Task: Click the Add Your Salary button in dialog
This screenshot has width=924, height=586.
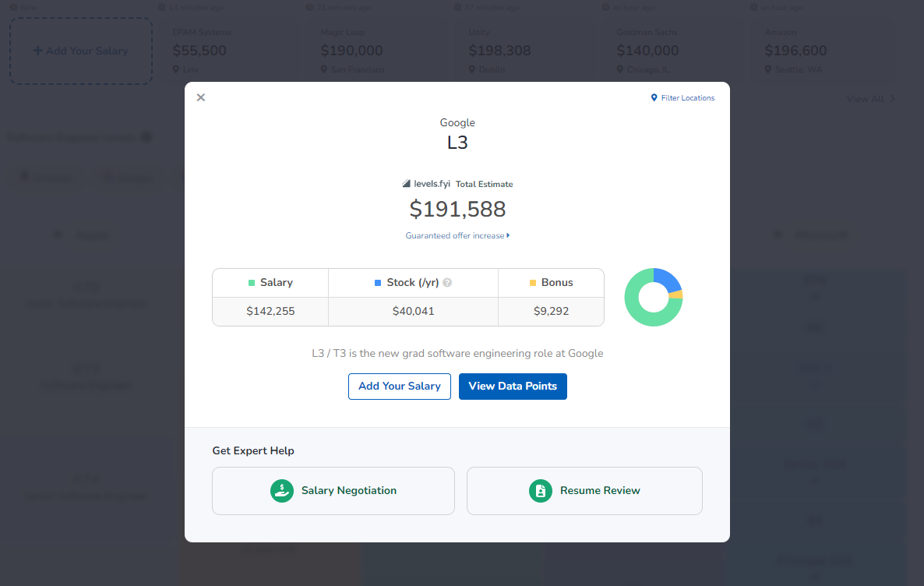Action: [400, 387]
